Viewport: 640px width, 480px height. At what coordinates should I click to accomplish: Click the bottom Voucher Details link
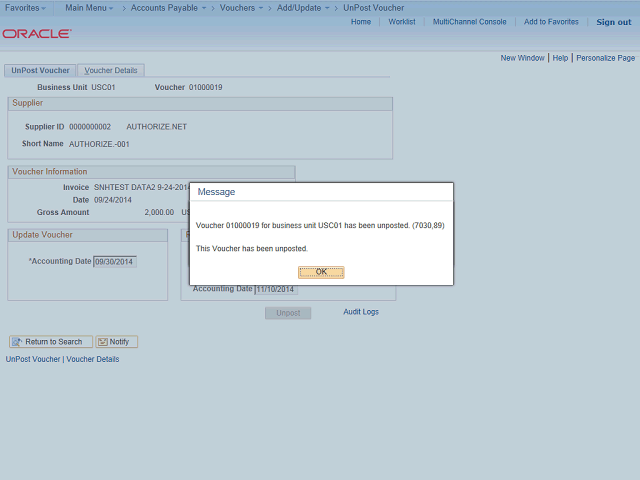pos(93,359)
